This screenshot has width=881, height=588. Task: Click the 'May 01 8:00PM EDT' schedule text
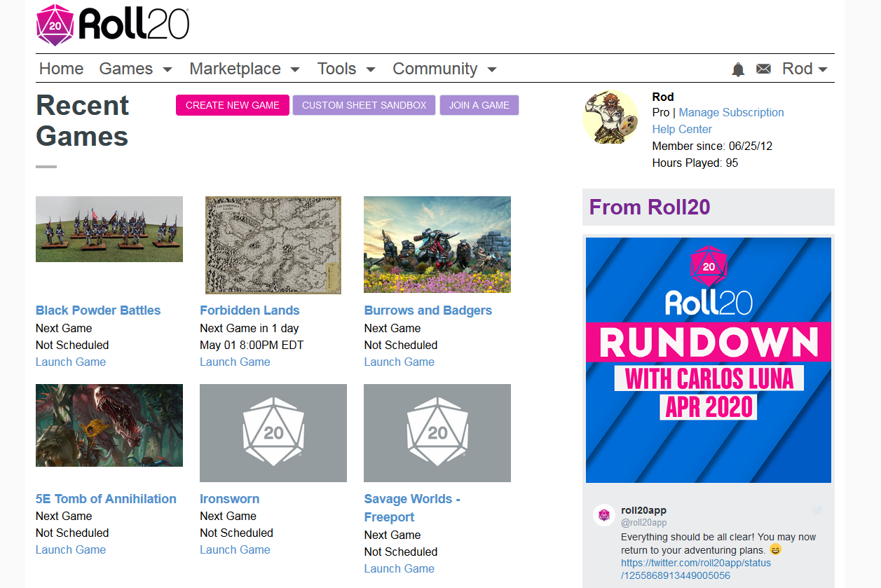click(x=252, y=345)
